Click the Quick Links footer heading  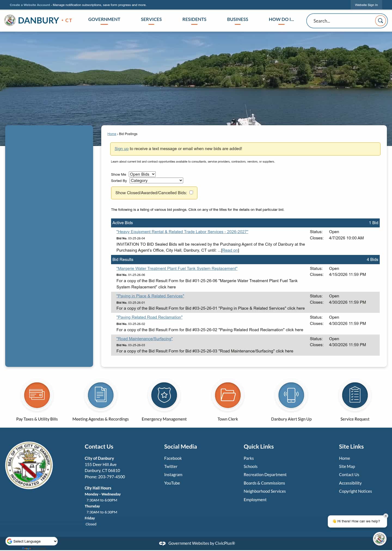[x=259, y=447]
